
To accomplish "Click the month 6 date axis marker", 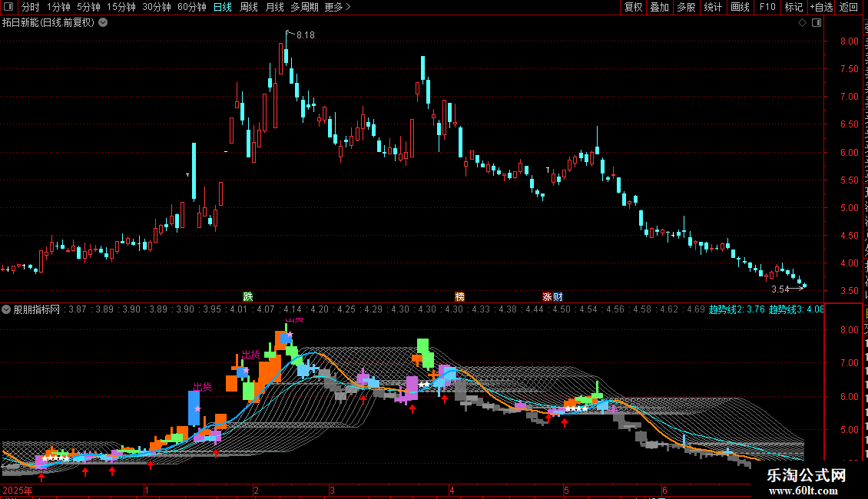I will click(x=665, y=490).
